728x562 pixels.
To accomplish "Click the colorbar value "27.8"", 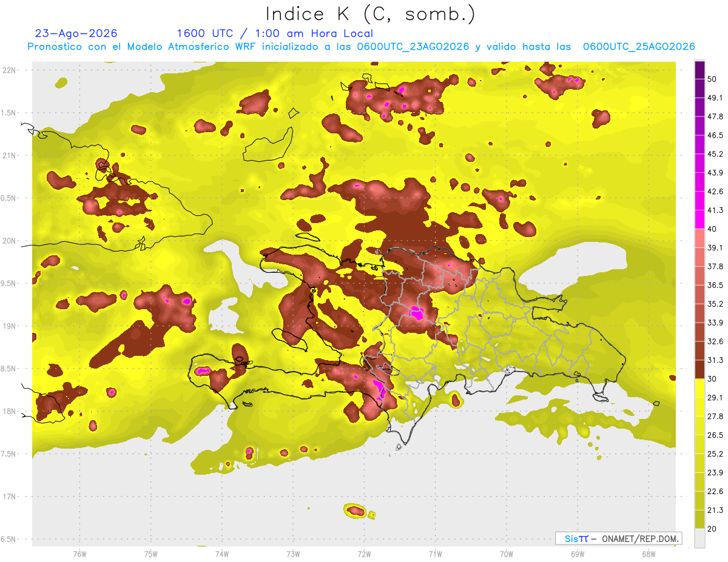I will point(716,416).
